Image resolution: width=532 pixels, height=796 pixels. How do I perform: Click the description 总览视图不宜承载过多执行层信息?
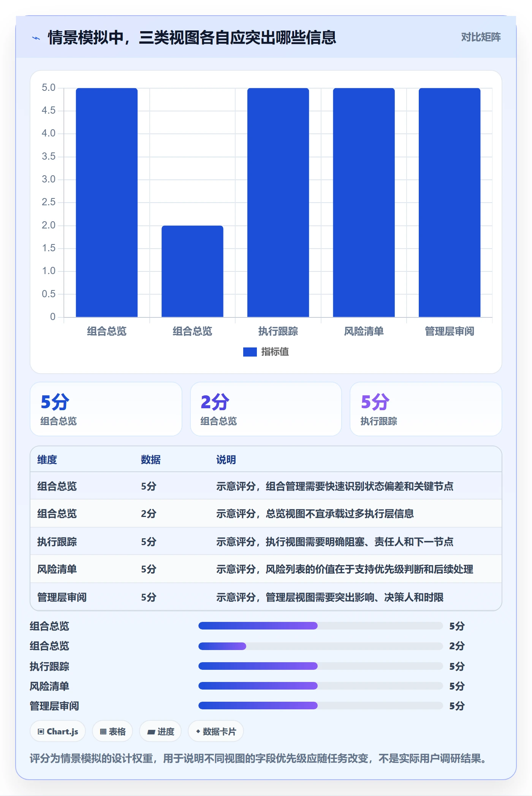click(315, 514)
